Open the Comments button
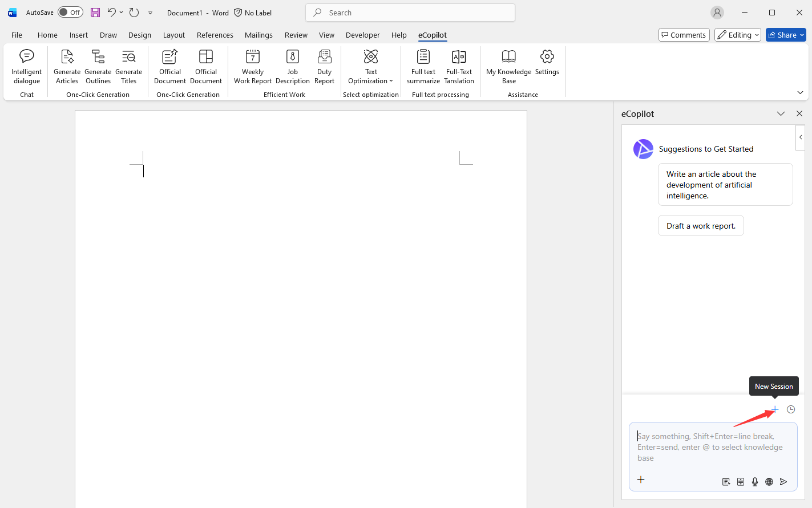 (684, 35)
